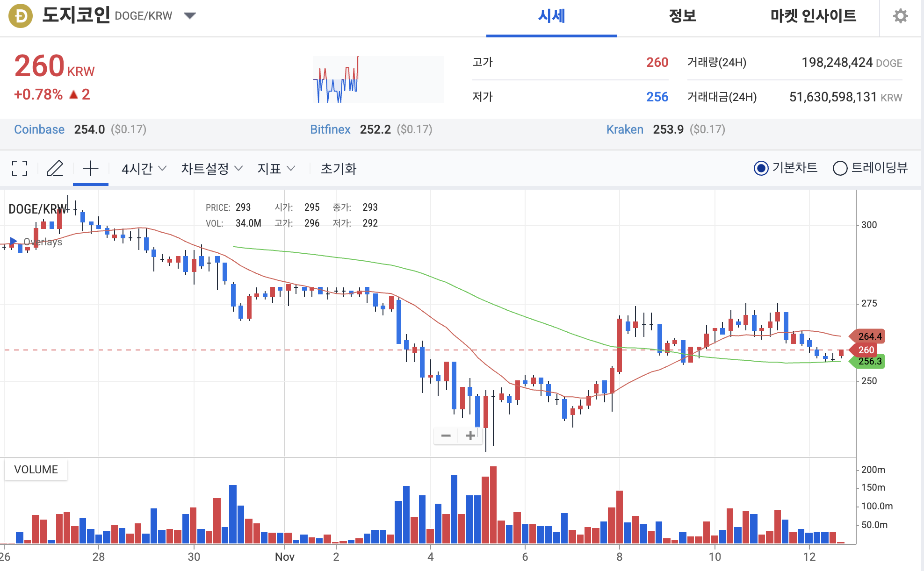Select the 트레이딩뷰 radio button

840,168
